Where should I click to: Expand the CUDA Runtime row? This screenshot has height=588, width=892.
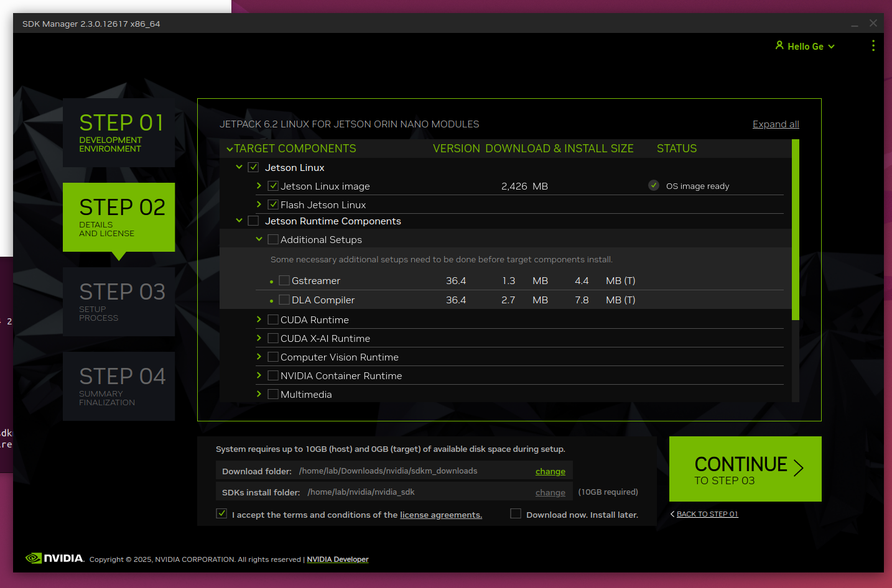pyautogui.click(x=259, y=319)
